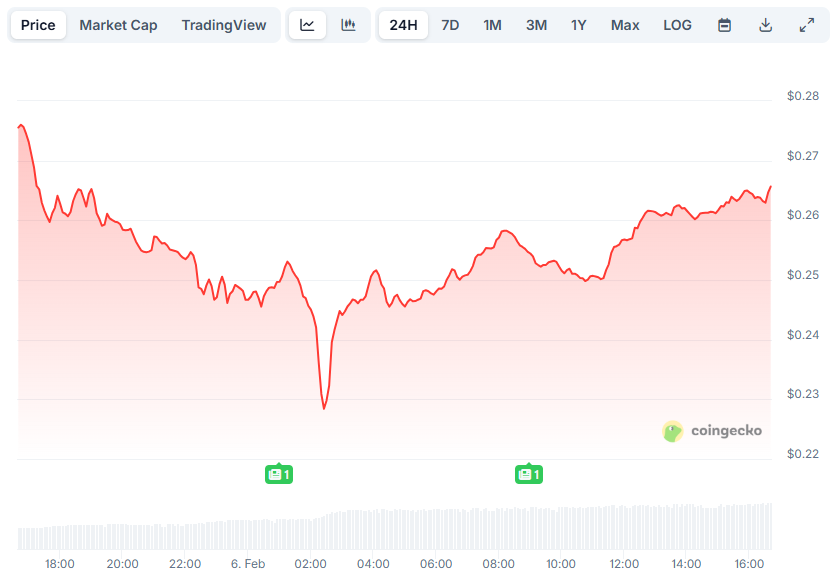Viewport: 837px width, 586px height.
Task: Click the 1Y range button
Action: tap(579, 24)
